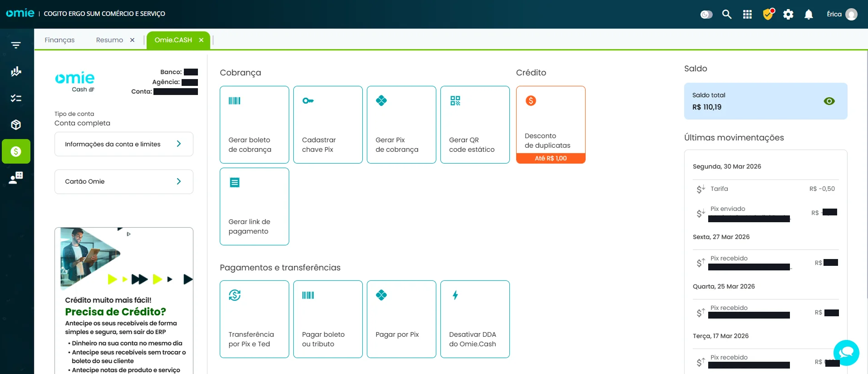Switch to the Finanças tab
The width and height of the screenshot is (868, 374).
pos(59,40)
